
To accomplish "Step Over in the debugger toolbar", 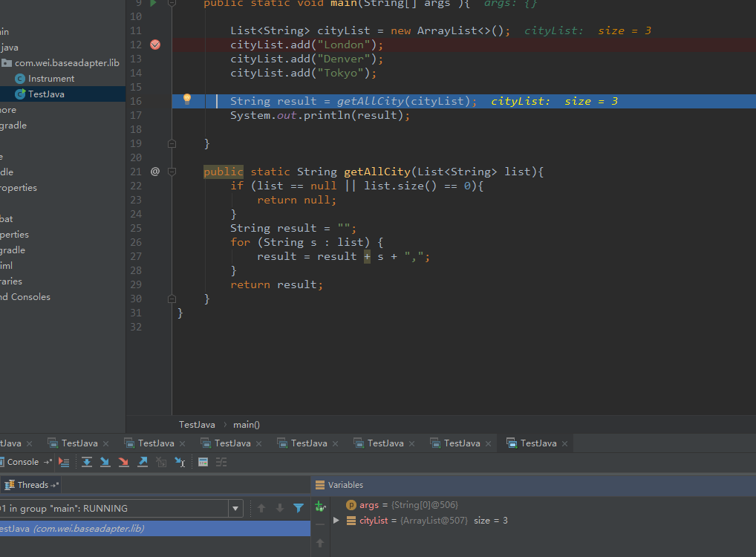I will point(87,462).
